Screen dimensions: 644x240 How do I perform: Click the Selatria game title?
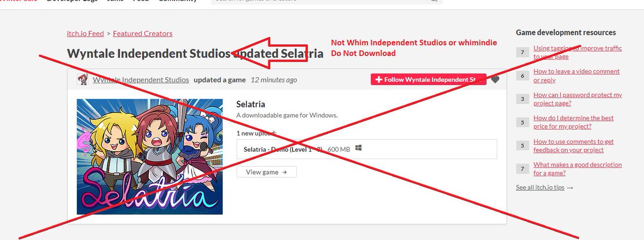(251, 104)
